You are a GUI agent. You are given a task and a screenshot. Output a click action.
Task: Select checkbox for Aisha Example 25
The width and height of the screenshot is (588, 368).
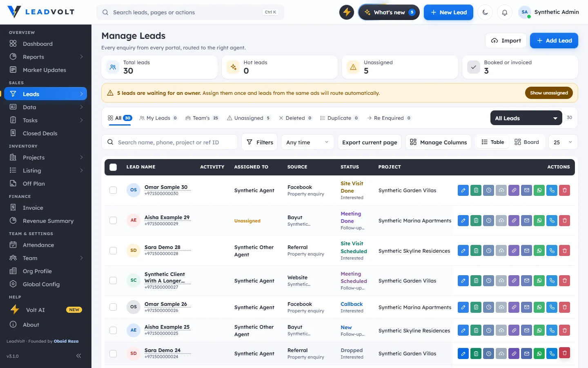pyautogui.click(x=113, y=330)
